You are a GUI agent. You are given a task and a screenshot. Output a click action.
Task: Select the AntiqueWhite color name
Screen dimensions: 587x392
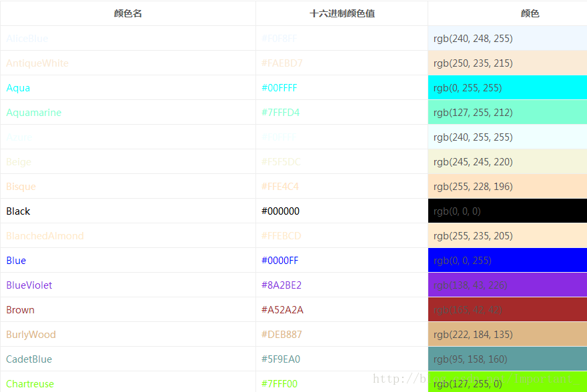pos(37,63)
